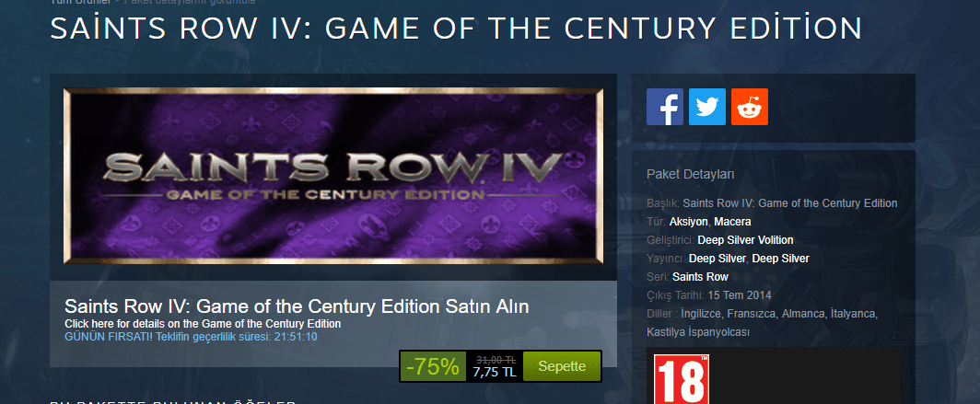The height and width of the screenshot is (404, 980).
Task: Click the red 18 age rating badge
Action: pos(682,380)
